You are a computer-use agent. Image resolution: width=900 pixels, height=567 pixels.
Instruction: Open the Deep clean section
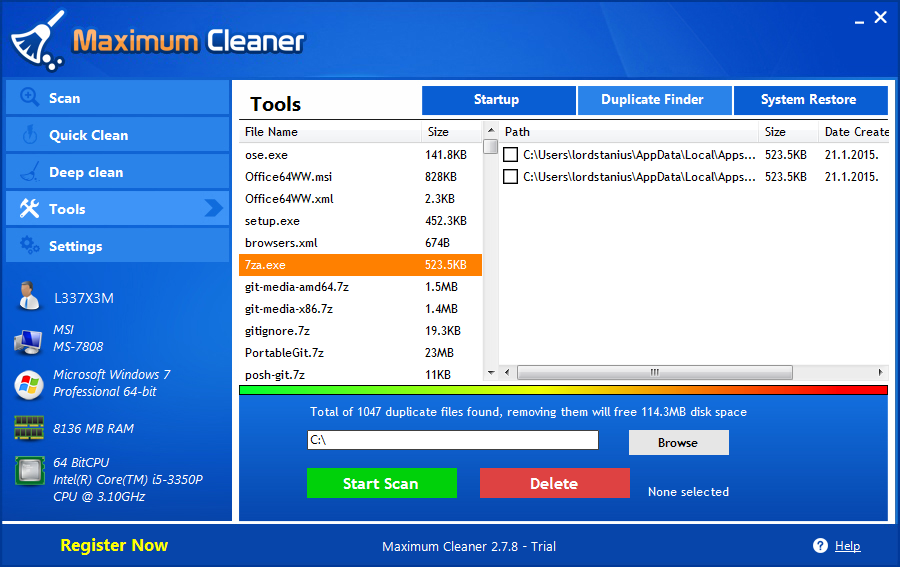pos(118,172)
